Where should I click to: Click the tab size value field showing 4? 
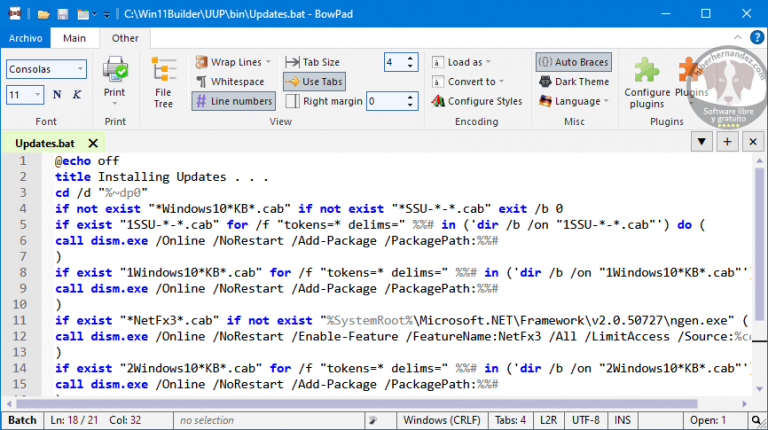click(395, 62)
